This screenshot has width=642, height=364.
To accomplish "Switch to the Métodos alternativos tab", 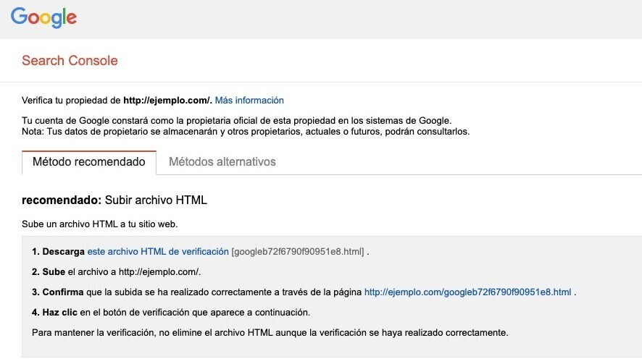I will pos(222,162).
